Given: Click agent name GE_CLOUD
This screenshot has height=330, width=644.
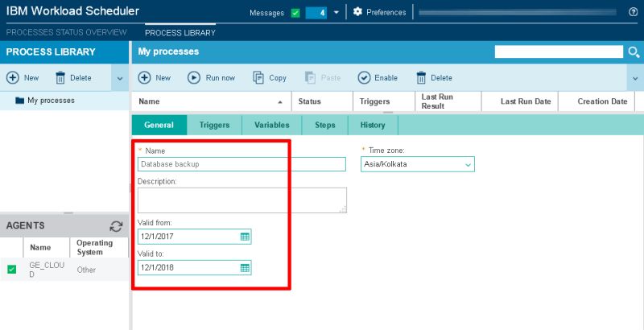Looking at the screenshot, I should [x=47, y=270].
